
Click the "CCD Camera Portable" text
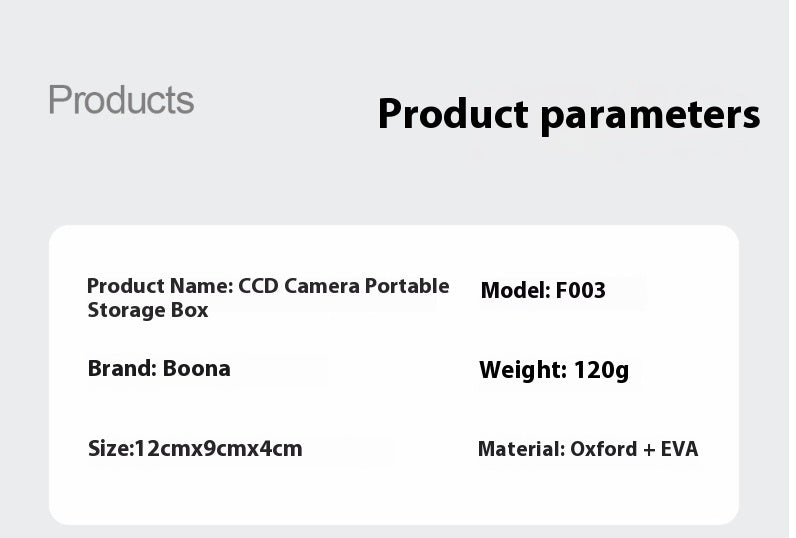point(344,286)
